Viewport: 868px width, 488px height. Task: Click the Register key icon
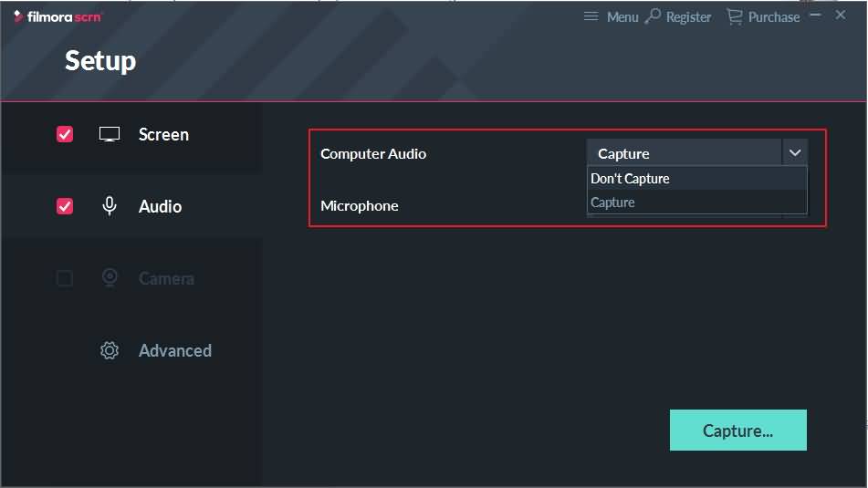tap(653, 16)
